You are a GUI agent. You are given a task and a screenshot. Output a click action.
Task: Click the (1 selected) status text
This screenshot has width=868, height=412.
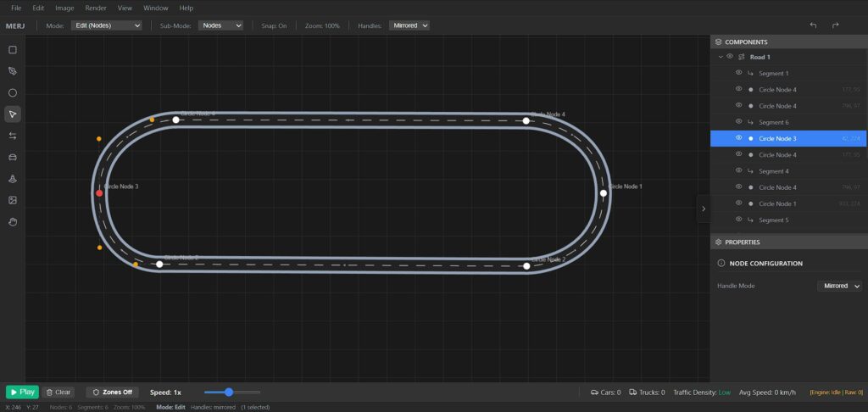pos(255,408)
